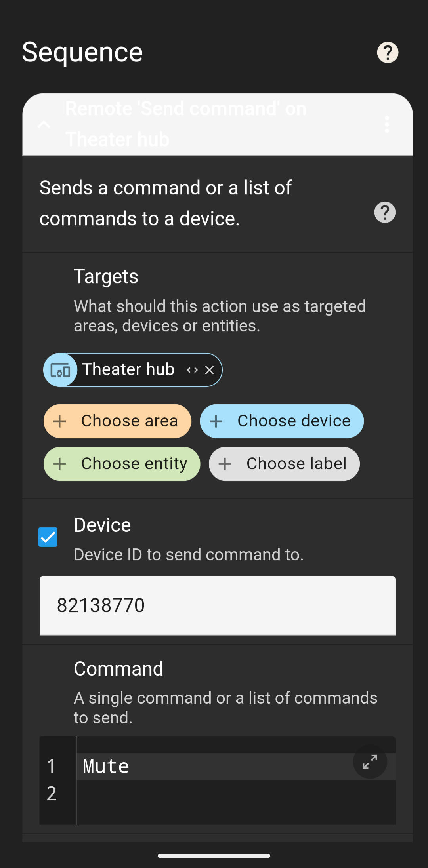The width and height of the screenshot is (428, 868).
Task: Open help for Send command description
Action: click(385, 212)
